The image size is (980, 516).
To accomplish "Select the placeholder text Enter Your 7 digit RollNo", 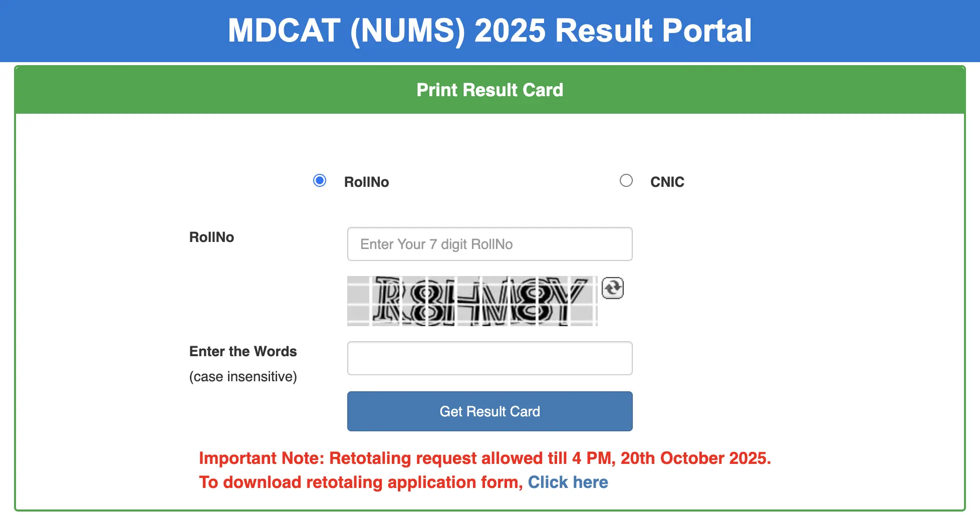I will click(436, 244).
